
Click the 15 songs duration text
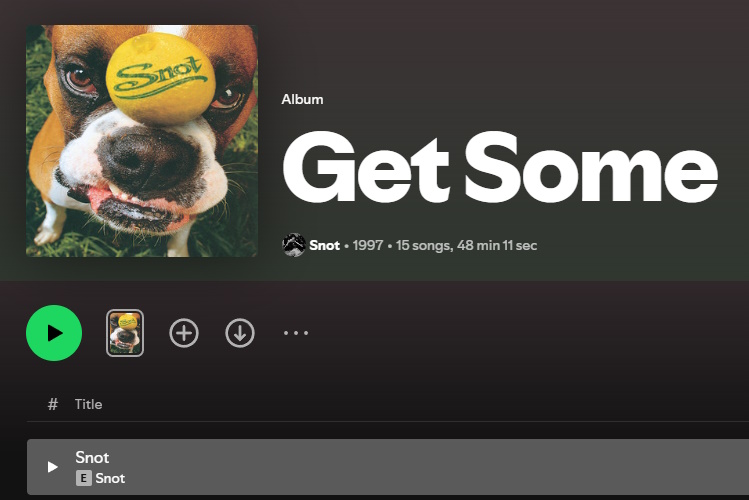466,245
